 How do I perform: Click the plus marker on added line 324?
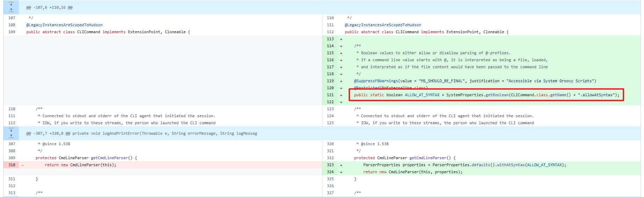[x=341, y=172]
